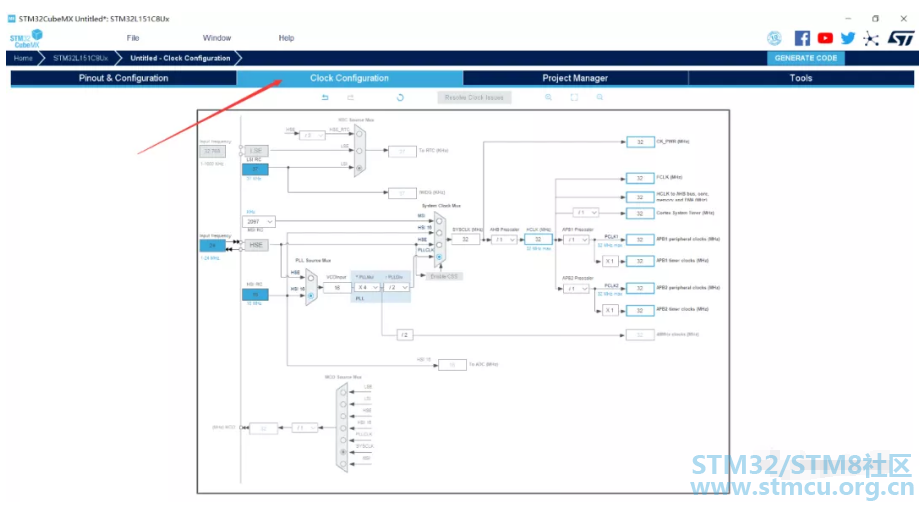Select LSE in MCO Source Mux
Viewport: 923px width, 510px height.
(343, 392)
